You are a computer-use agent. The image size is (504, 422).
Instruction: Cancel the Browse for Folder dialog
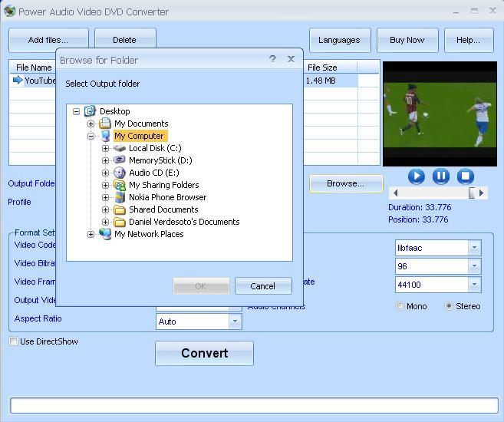[x=263, y=286]
